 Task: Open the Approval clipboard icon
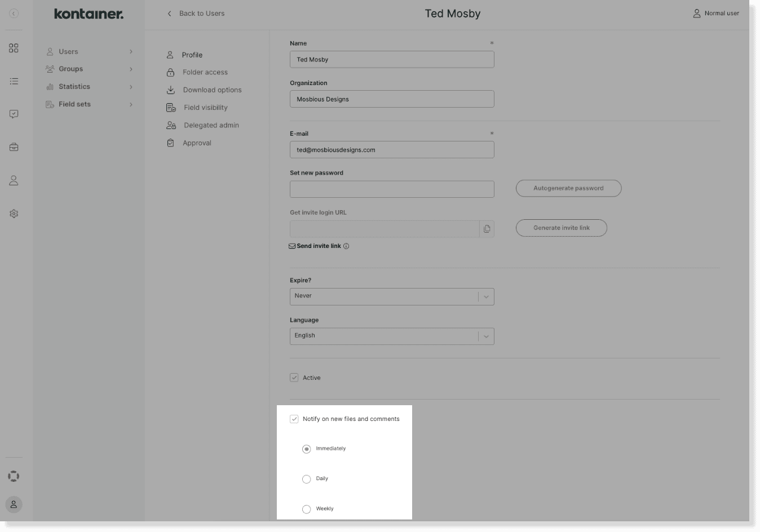[170, 143]
